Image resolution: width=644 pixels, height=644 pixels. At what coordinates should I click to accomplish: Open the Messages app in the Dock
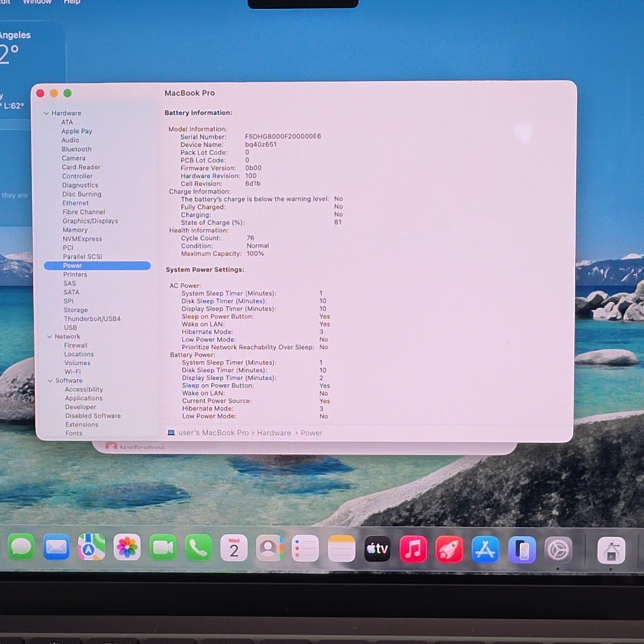(21, 548)
